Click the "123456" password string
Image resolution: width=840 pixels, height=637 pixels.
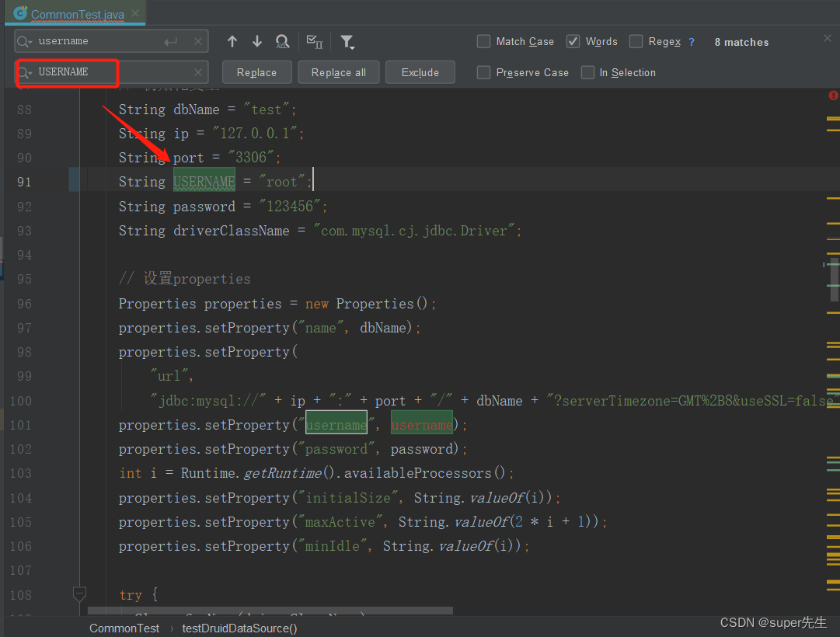290,207
